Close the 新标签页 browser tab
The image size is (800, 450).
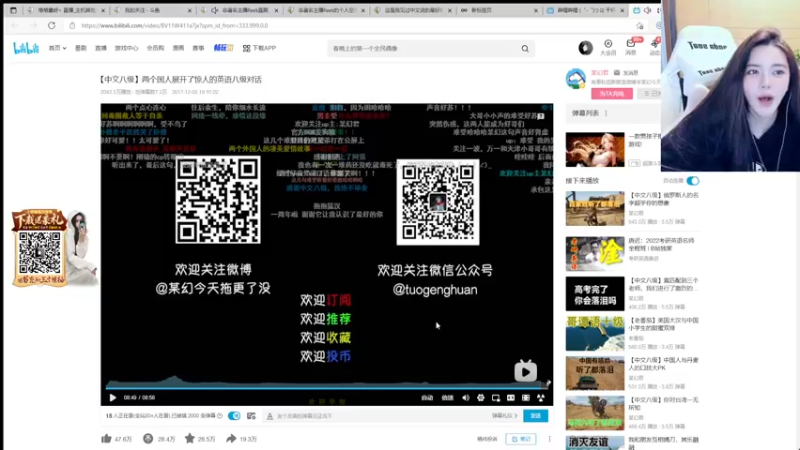(x=536, y=10)
